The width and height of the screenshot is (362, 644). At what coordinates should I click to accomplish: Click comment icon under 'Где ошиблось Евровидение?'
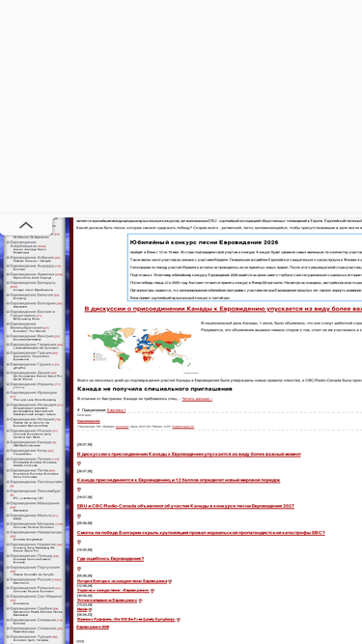79,569
